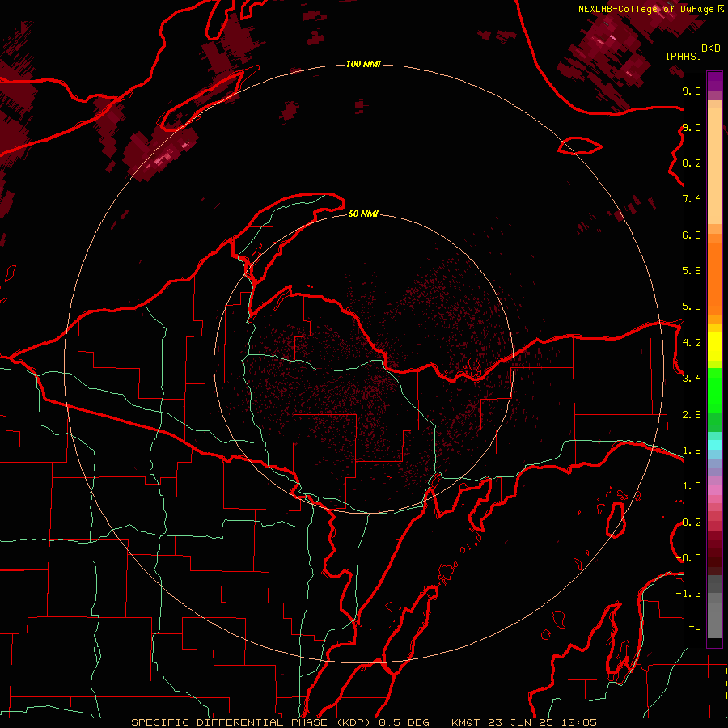Select the 2.6 scale value label
The height and width of the screenshot is (728, 728).
click(x=692, y=415)
